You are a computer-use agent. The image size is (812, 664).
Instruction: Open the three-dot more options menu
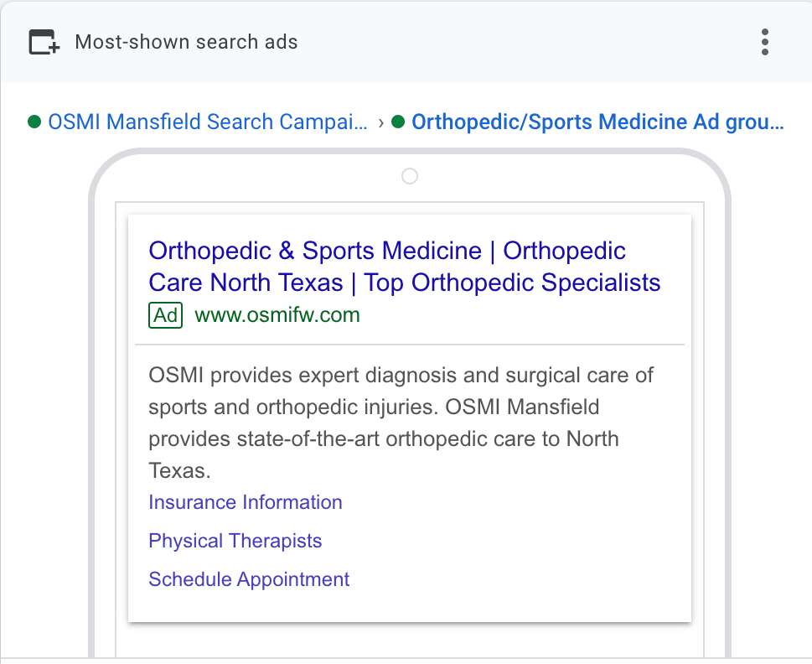(765, 42)
